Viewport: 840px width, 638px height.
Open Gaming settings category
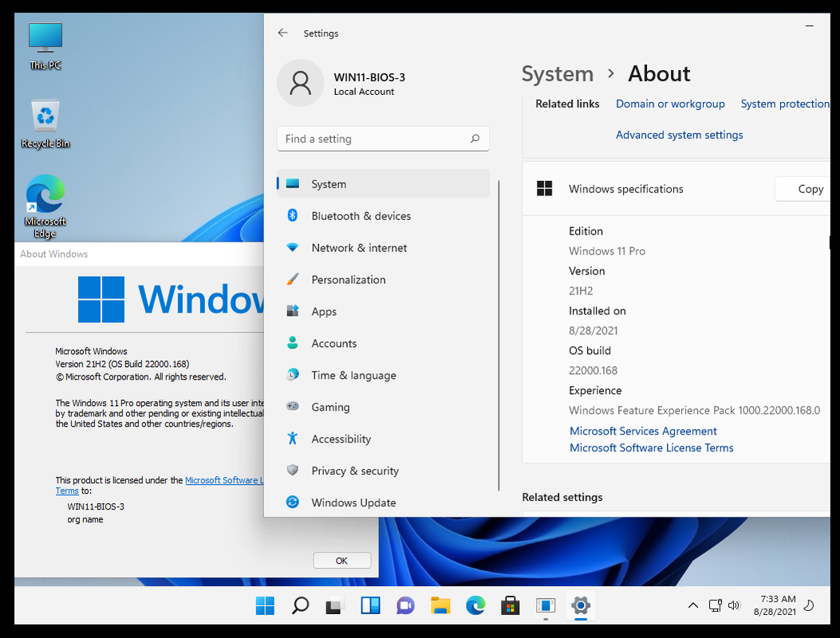pos(383,407)
